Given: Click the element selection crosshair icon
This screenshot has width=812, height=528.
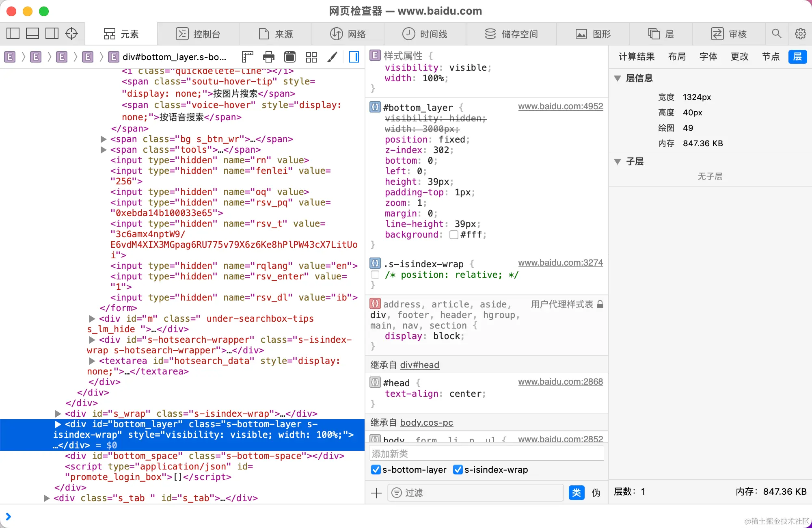Looking at the screenshot, I should click(71, 34).
